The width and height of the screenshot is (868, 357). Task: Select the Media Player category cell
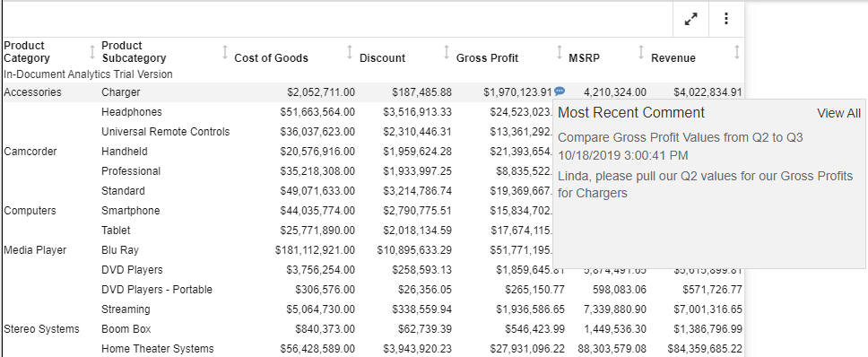[x=35, y=250]
